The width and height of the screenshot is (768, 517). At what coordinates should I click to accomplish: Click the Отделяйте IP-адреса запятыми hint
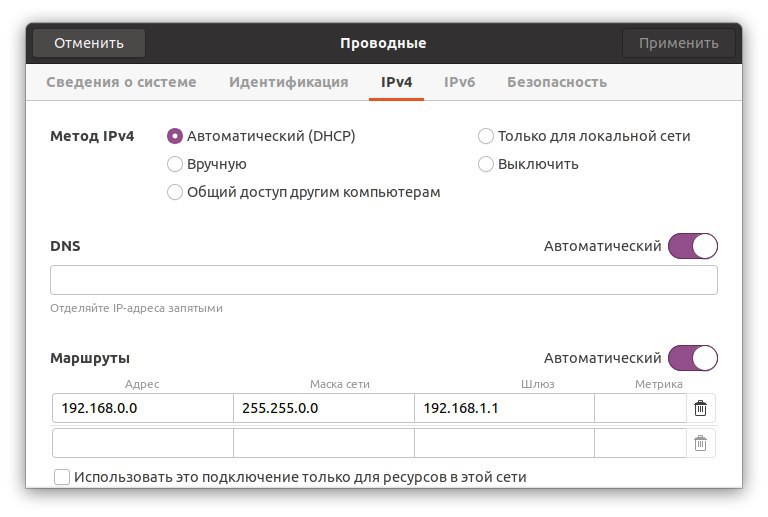(x=136, y=308)
